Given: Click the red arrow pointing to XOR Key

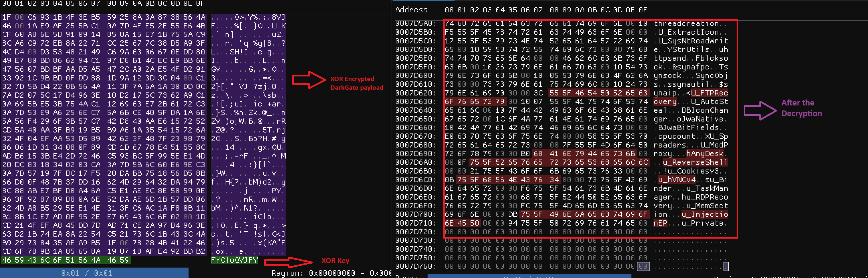Looking at the screenshot, I should pos(288,262).
